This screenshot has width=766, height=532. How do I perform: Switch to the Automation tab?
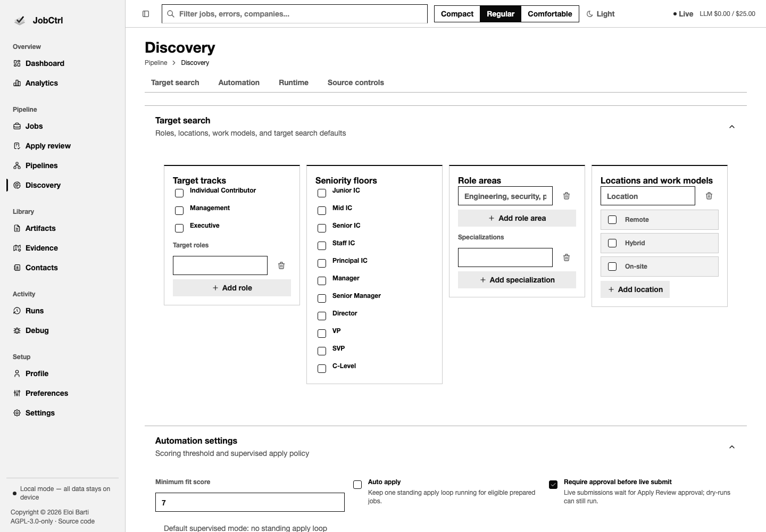pos(239,82)
